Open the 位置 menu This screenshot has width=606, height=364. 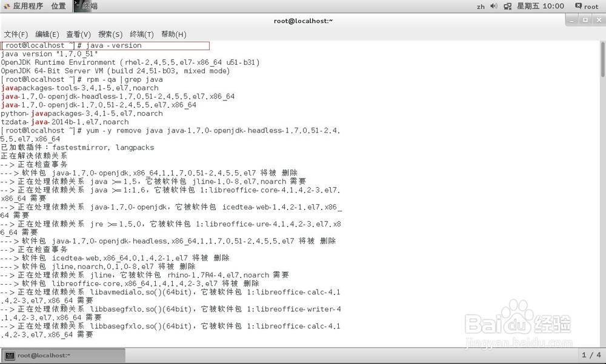coord(58,6)
